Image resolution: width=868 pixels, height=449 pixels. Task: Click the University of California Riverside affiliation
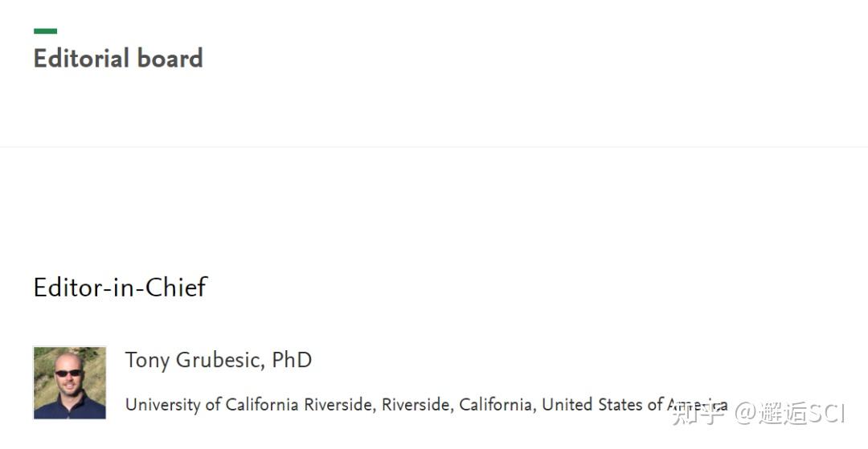click(426, 405)
